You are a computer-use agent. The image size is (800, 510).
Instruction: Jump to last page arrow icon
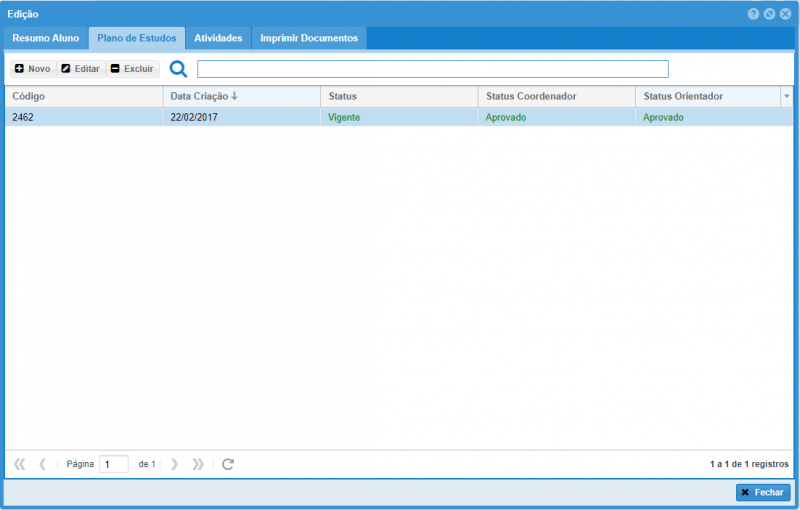(198, 464)
